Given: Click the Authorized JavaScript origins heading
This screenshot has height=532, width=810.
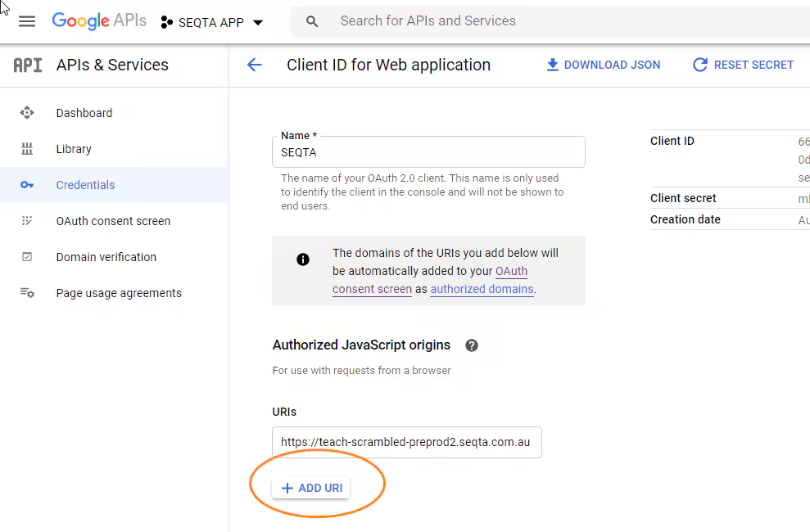Looking at the screenshot, I should [x=361, y=345].
